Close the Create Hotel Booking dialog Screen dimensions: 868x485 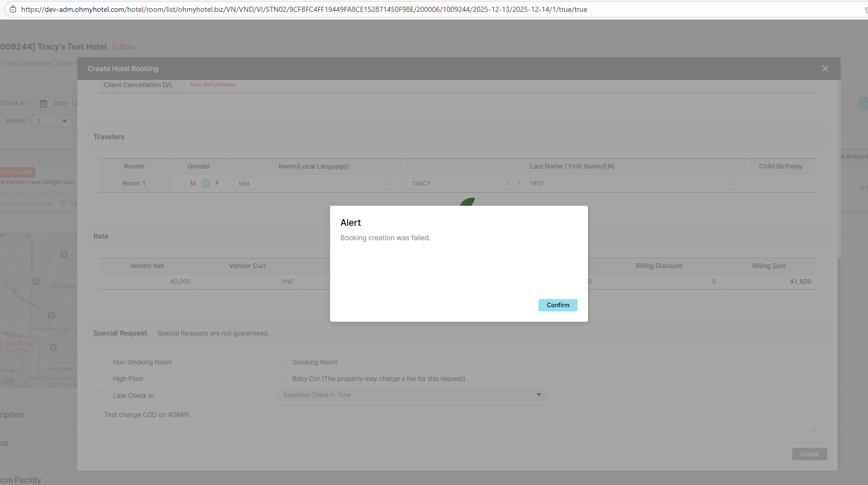click(825, 69)
